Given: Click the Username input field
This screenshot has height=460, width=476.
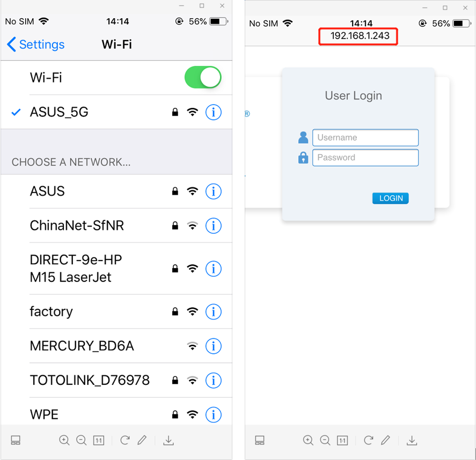Looking at the screenshot, I should (365, 138).
